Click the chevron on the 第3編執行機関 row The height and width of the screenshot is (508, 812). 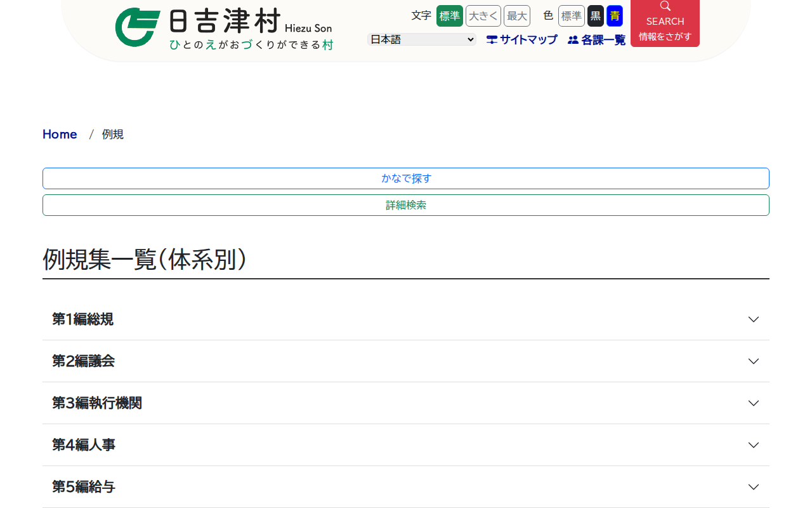754,403
